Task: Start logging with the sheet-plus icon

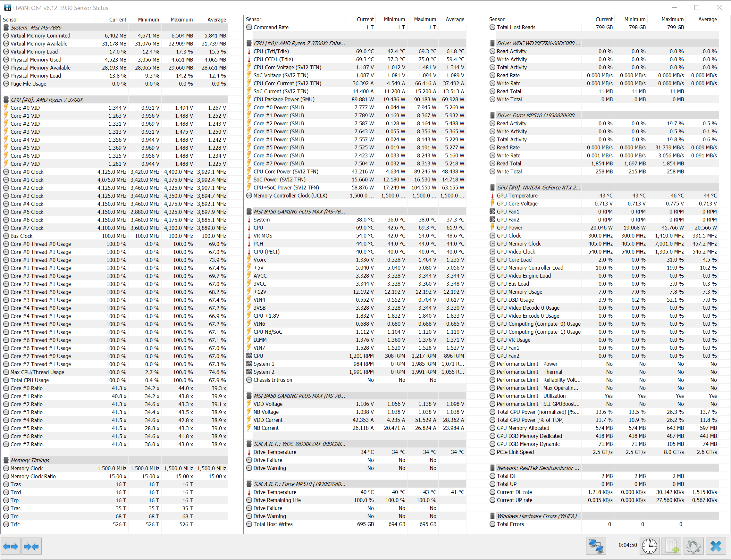Action: click(x=672, y=546)
